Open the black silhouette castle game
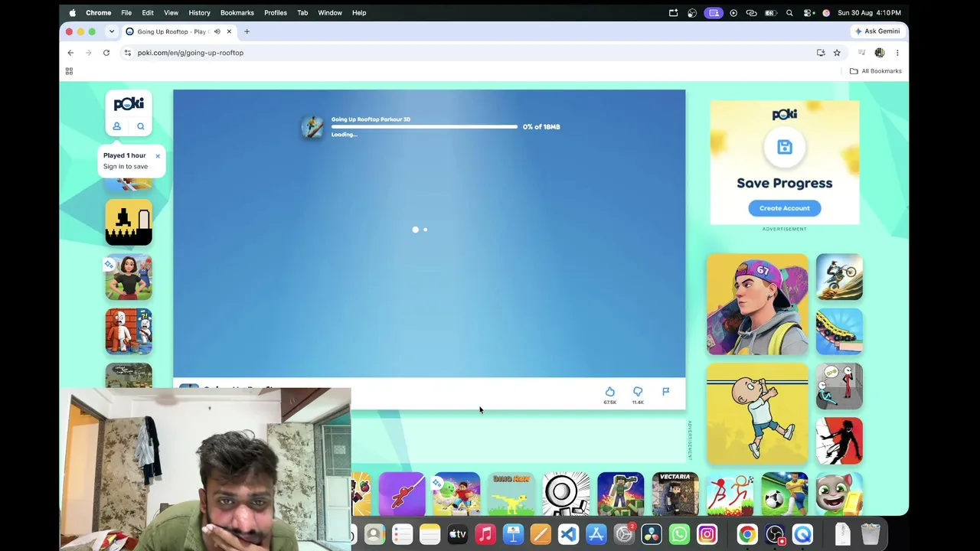The image size is (980, 551). coord(129,223)
